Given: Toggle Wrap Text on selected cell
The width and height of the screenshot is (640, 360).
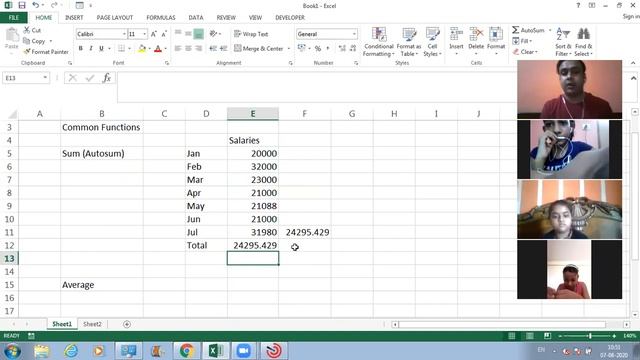Looking at the screenshot, I should point(251,34).
